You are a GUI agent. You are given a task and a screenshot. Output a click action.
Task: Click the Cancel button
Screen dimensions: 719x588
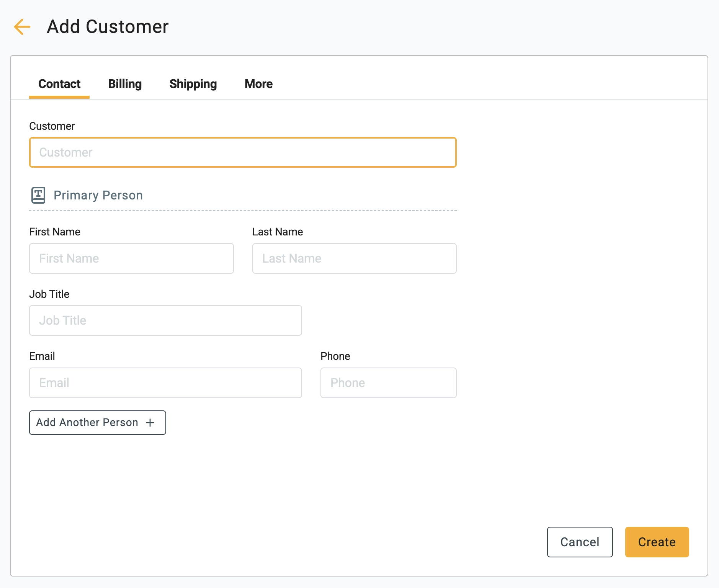pos(580,542)
